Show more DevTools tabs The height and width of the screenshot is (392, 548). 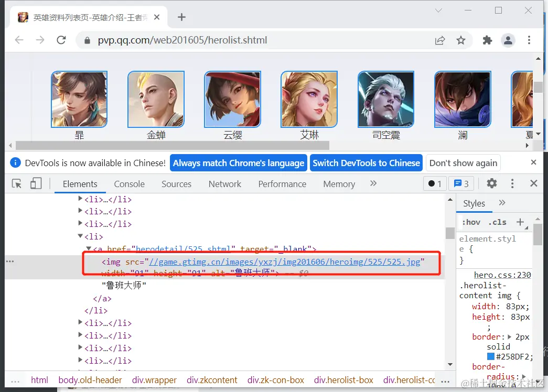(373, 183)
